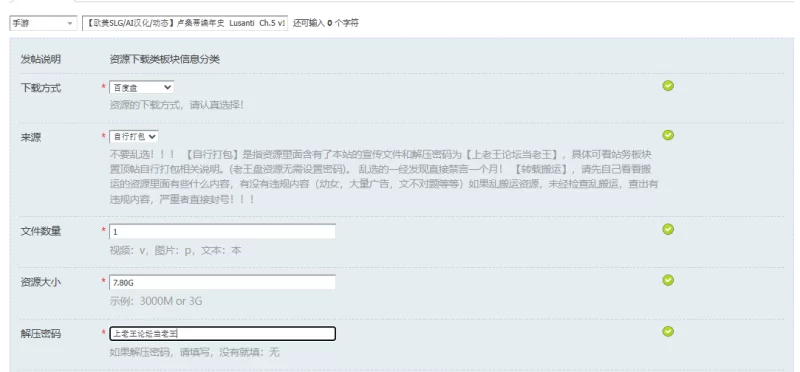This screenshot has width=800, height=372.
Task: Click the 如果解压密码，请填写 hint line
Action: coord(194,352)
